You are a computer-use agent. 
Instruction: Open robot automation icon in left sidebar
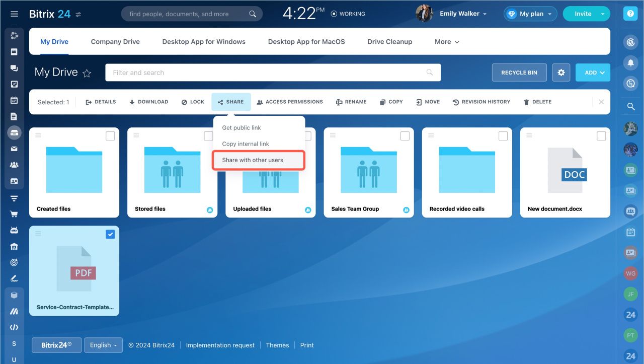(x=14, y=230)
